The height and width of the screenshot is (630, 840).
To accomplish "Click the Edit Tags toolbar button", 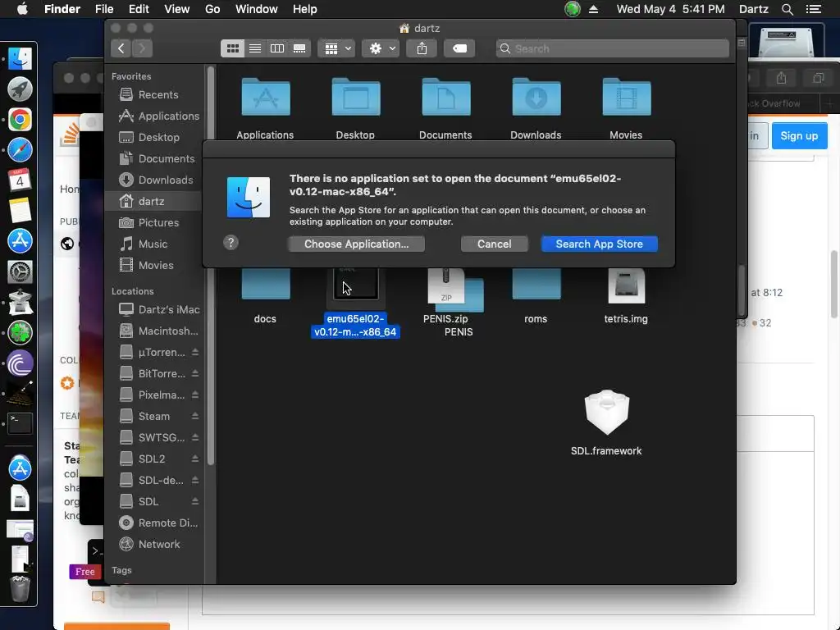I will pyautogui.click(x=459, y=48).
